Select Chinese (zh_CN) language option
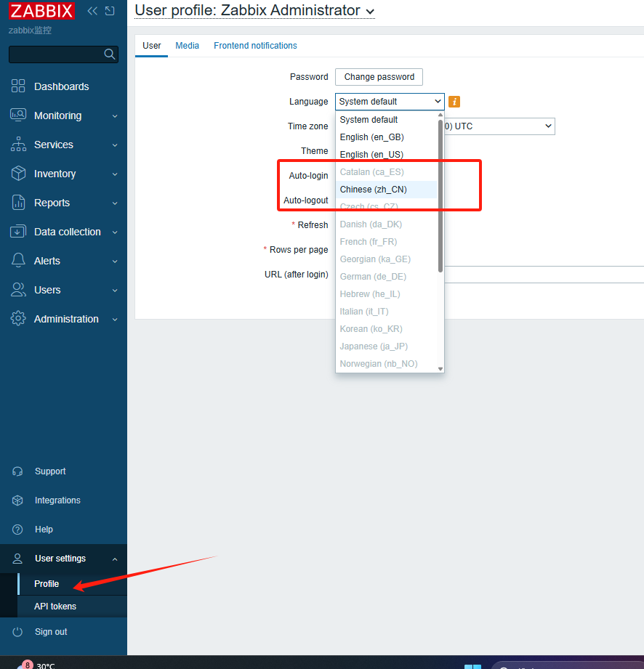Image resolution: width=644 pixels, height=669 pixels. [387, 190]
